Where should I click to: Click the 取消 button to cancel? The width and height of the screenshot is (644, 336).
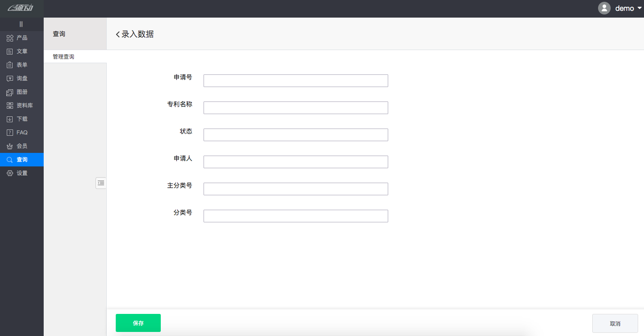click(615, 323)
